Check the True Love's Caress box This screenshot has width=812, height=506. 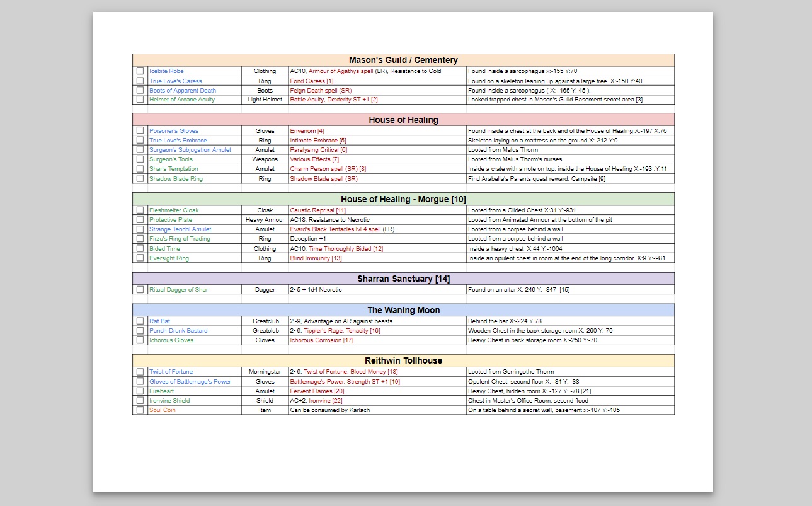[x=140, y=81]
